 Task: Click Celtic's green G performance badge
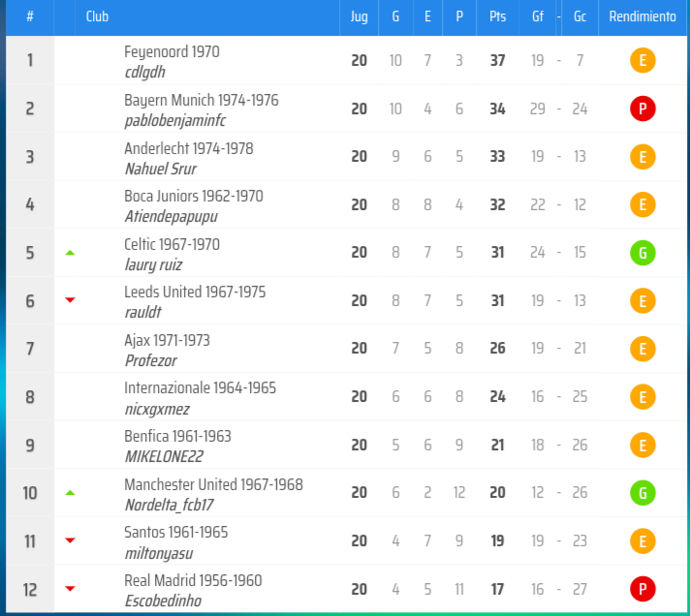point(643,253)
